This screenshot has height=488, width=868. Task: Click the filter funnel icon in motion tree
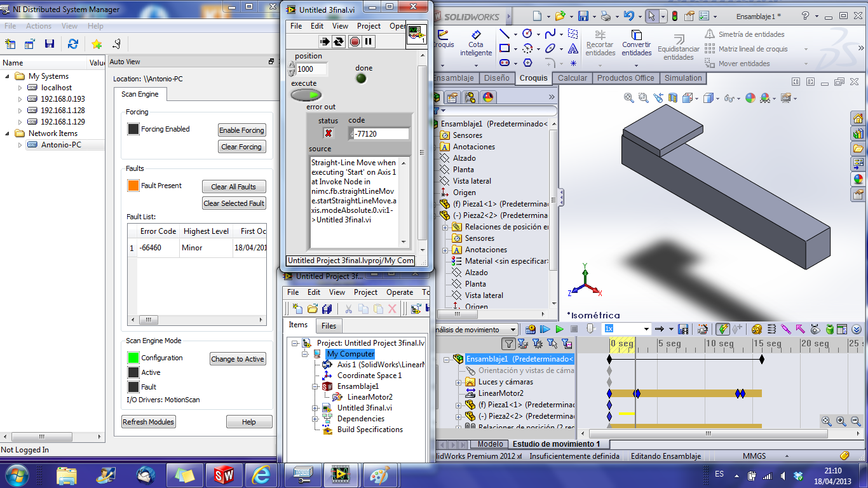(x=508, y=344)
